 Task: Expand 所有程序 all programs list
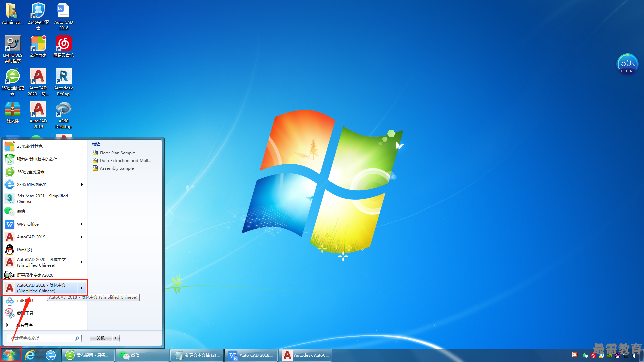point(45,325)
